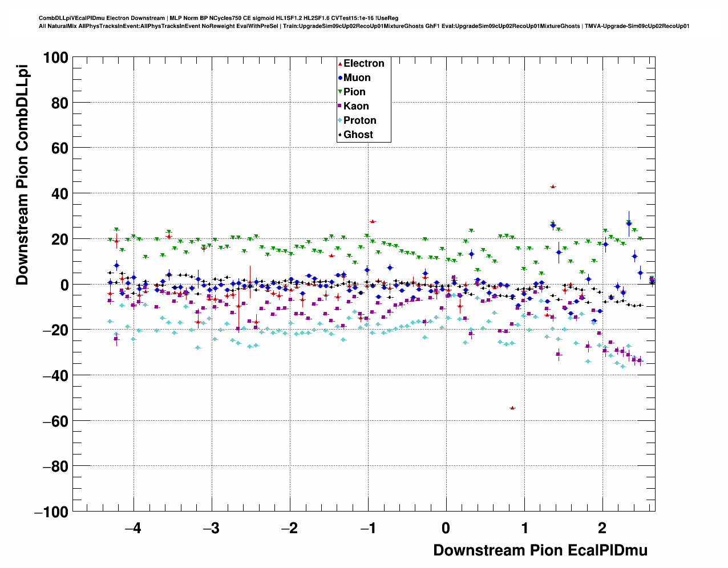Image resolution: width=728 pixels, height=568 pixels.
Task: Click the purple Kaon square marker in legend
Action: point(340,106)
